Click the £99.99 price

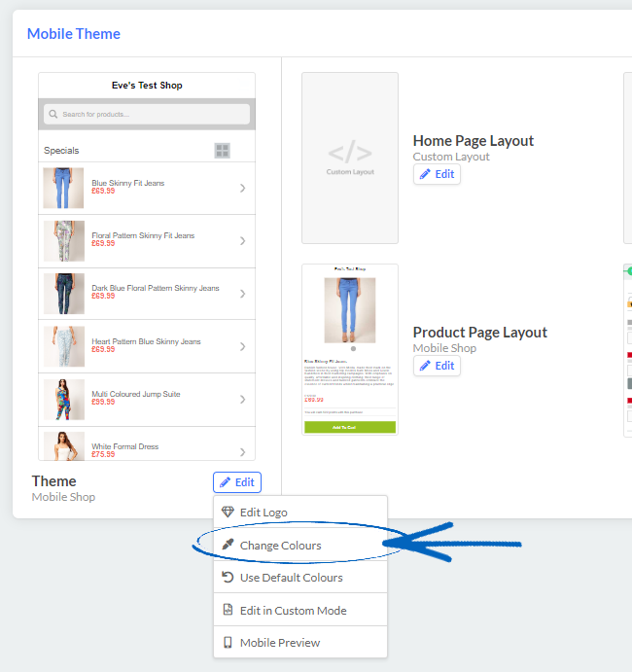(103, 402)
